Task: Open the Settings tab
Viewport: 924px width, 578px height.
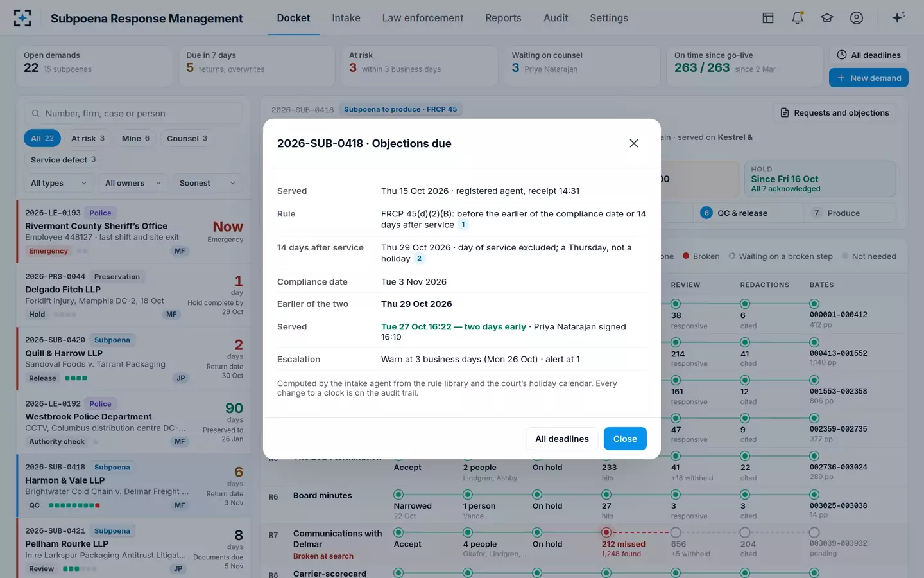Action: tap(609, 18)
